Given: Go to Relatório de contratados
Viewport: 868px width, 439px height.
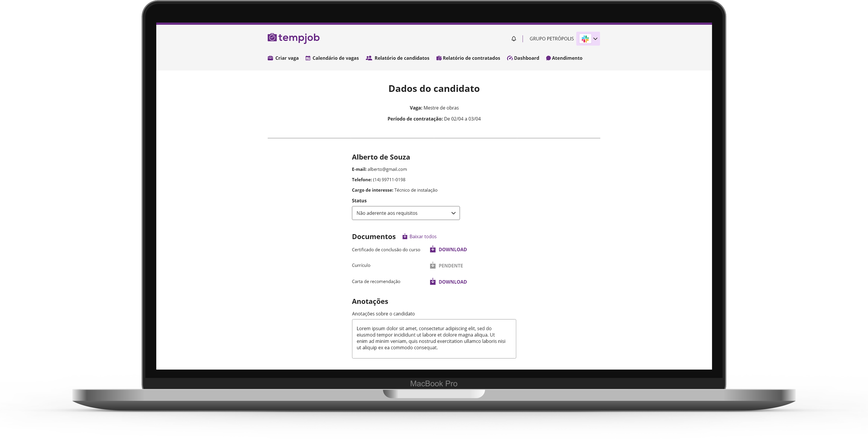Looking at the screenshot, I should pyautogui.click(x=471, y=58).
